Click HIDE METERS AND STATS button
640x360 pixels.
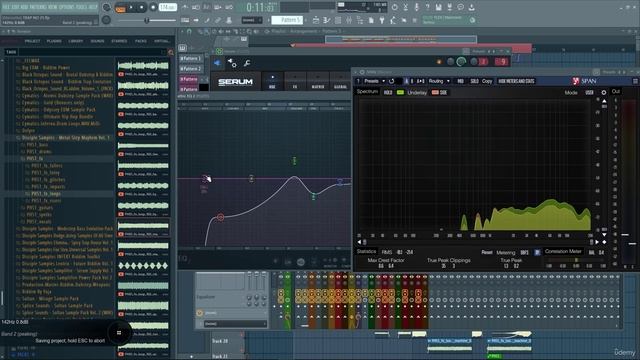(x=516, y=81)
